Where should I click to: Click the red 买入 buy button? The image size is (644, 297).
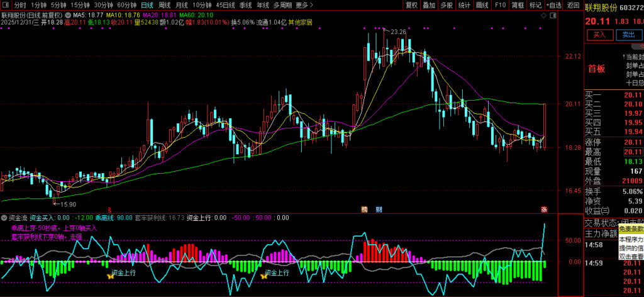[x=599, y=35]
